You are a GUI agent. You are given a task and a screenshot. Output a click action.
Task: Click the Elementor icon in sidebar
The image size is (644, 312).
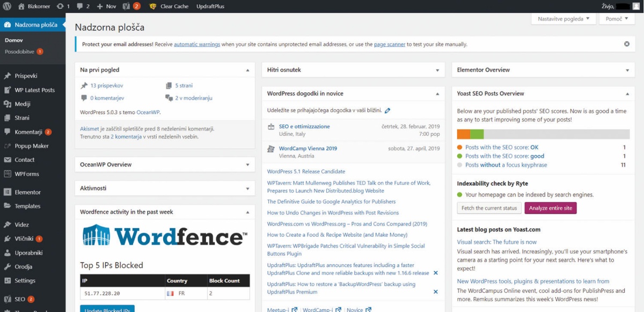[x=7, y=192]
